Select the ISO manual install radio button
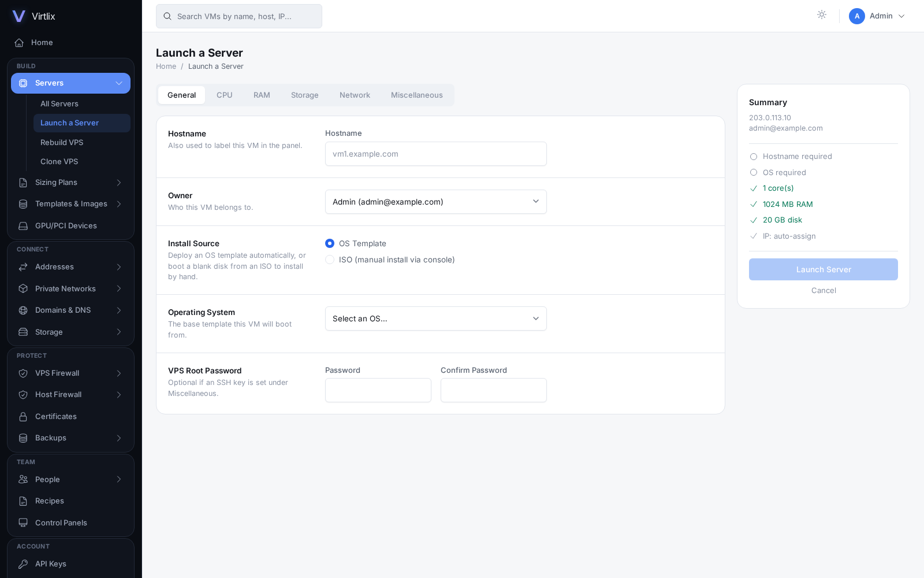This screenshot has width=924, height=578. click(330, 260)
